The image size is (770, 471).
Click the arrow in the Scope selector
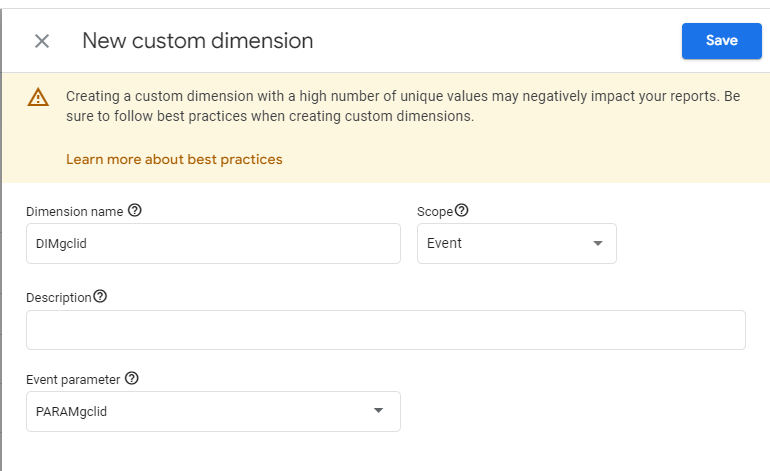pyautogui.click(x=597, y=243)
